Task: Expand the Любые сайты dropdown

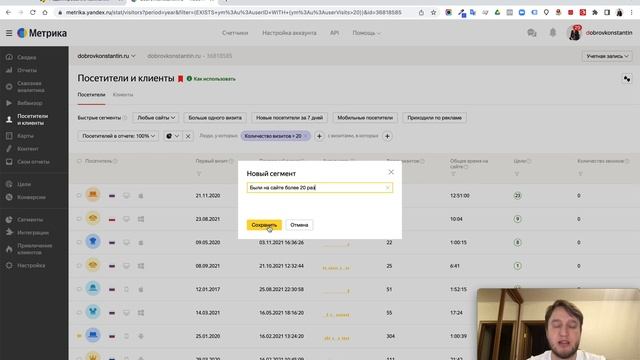Action: (x=156, y=118)
